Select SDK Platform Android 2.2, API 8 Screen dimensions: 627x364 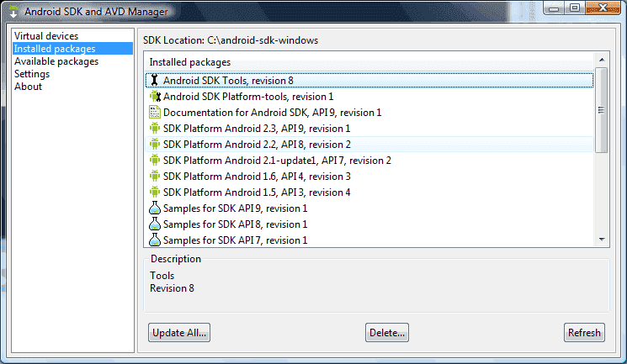(x=369, y=145)
